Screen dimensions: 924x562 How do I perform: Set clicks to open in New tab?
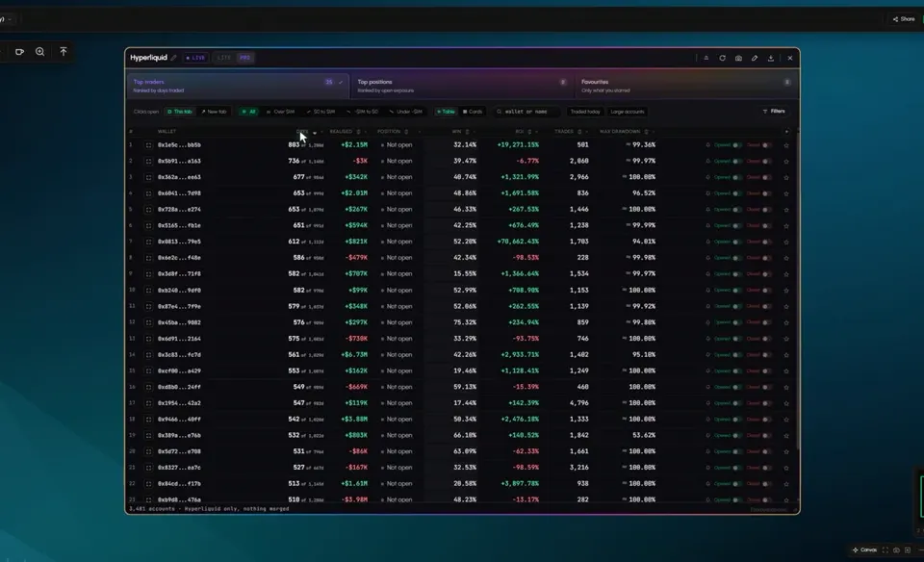pos(214,112)
